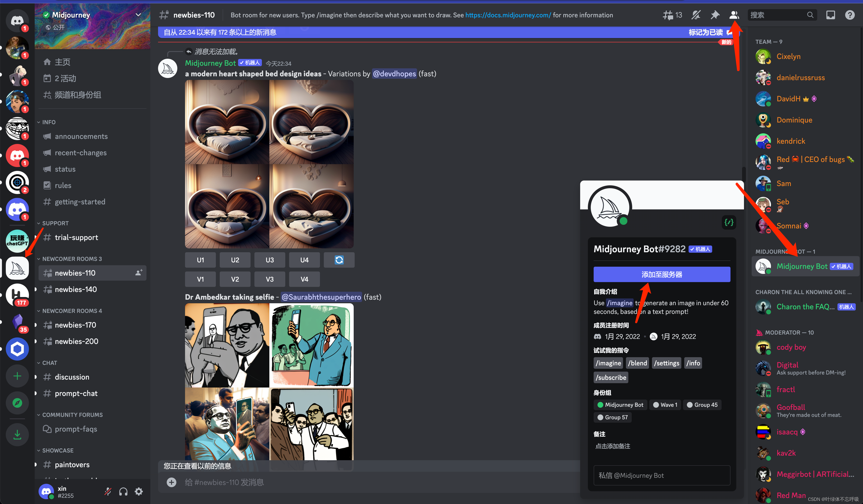The height and width of the screenshot is (504, 863).
Task: Open pinned messages pin icon
Action: click(x=715, y=15)
